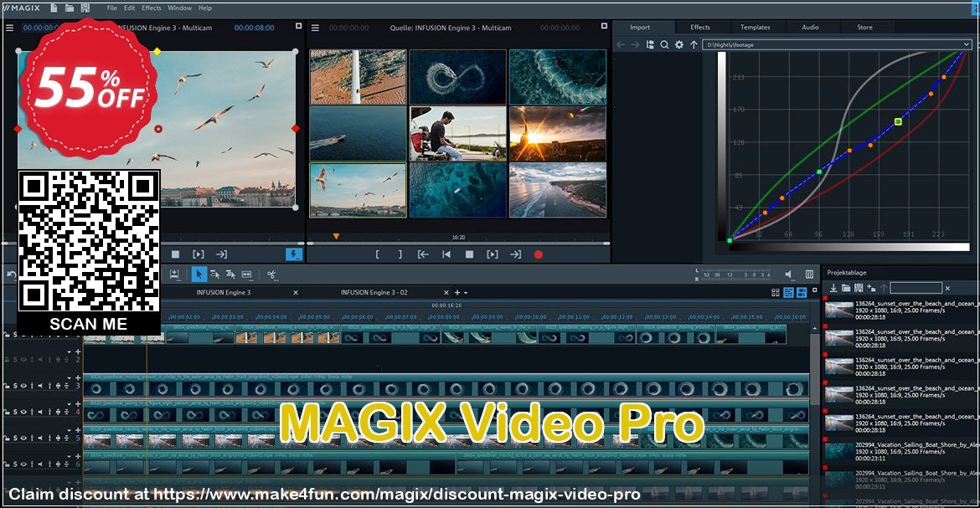Viewport: 980px width, 508px height.
Task: Stop playback in the program monitor
Action: click(176, 254)
